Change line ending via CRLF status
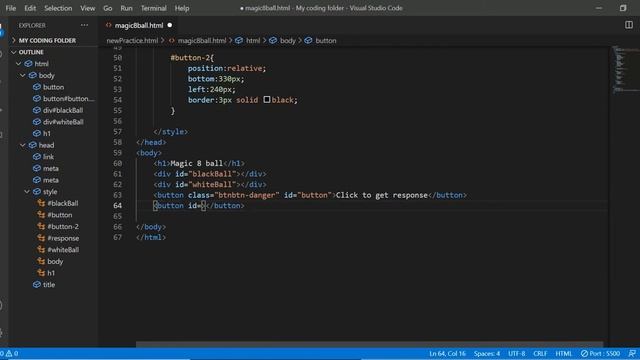Viewport: 640px width, 360px height. coord(540,353)
